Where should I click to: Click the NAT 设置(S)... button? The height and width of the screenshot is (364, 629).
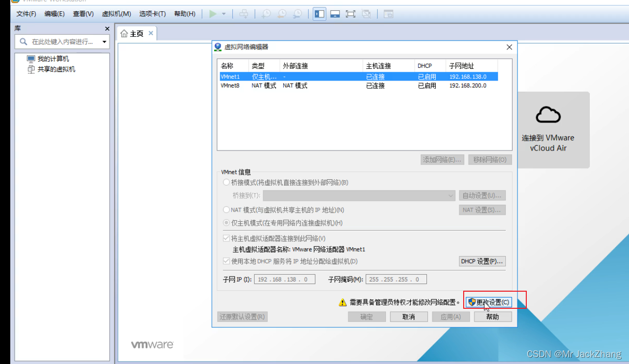point(482,210)
